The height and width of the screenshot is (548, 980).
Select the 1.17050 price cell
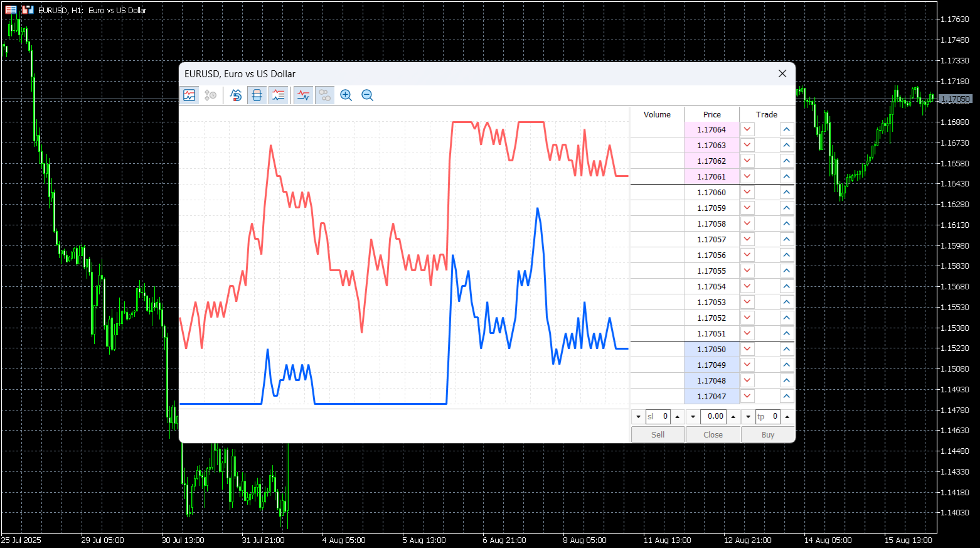coord(711,349)
